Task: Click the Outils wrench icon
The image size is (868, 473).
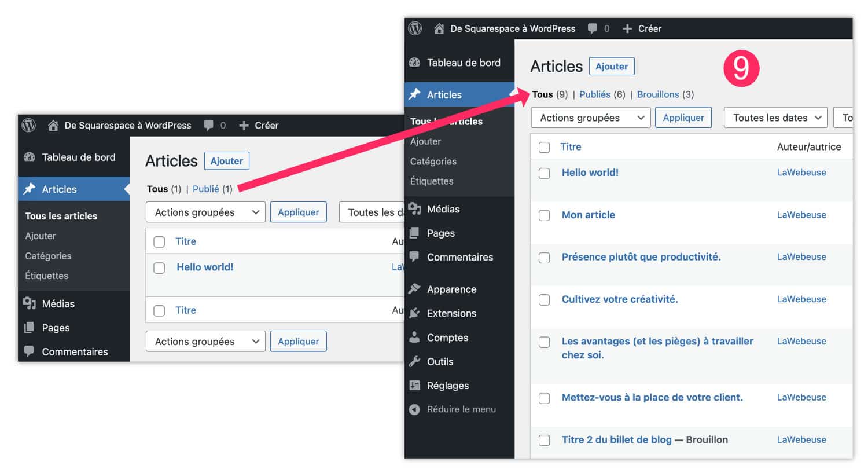Action: 414,361
